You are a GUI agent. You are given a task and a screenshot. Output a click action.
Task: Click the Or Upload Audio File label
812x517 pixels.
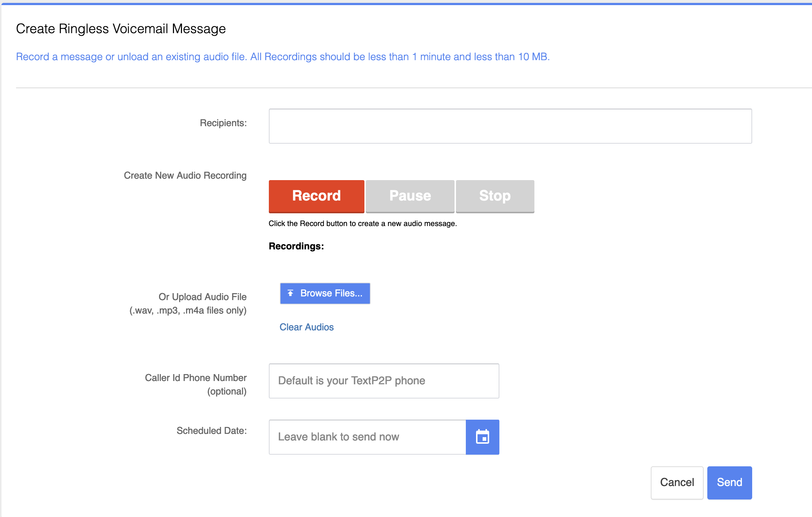coord(188,303)
